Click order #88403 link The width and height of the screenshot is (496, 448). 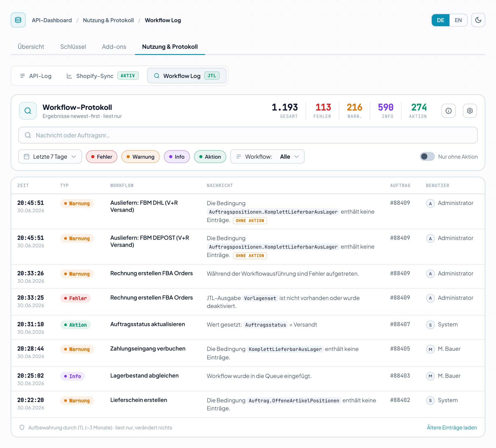click(400, 376)
